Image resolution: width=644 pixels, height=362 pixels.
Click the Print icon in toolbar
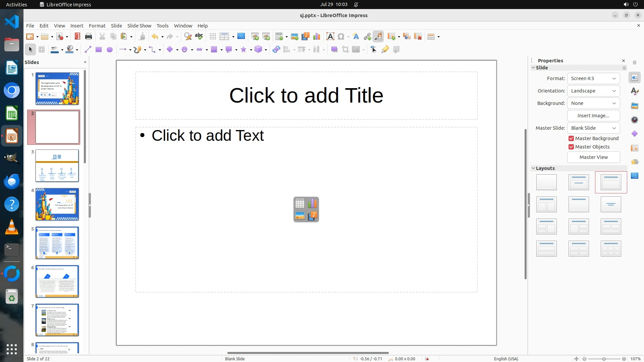[89, 37]
